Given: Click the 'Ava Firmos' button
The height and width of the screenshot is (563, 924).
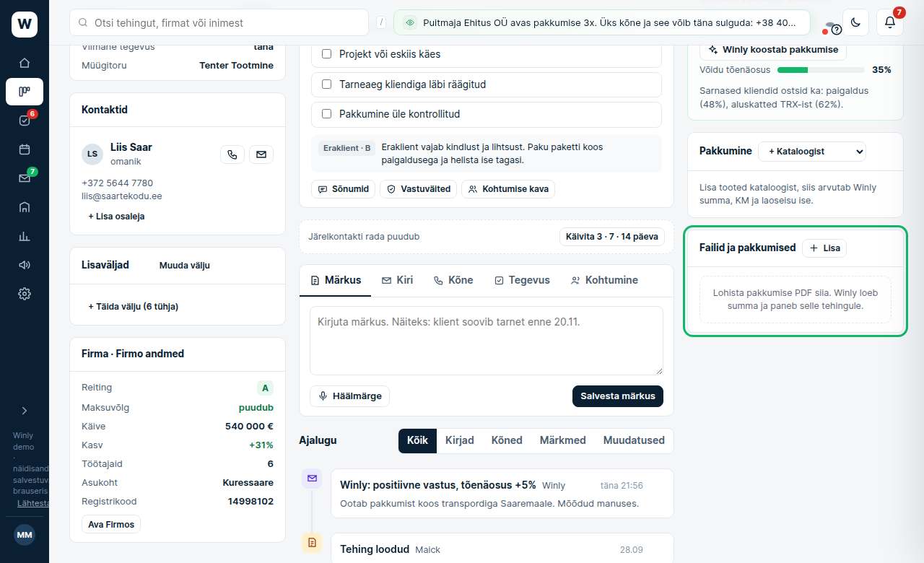Looking at the screenshot, I should [x=111, y=525].
